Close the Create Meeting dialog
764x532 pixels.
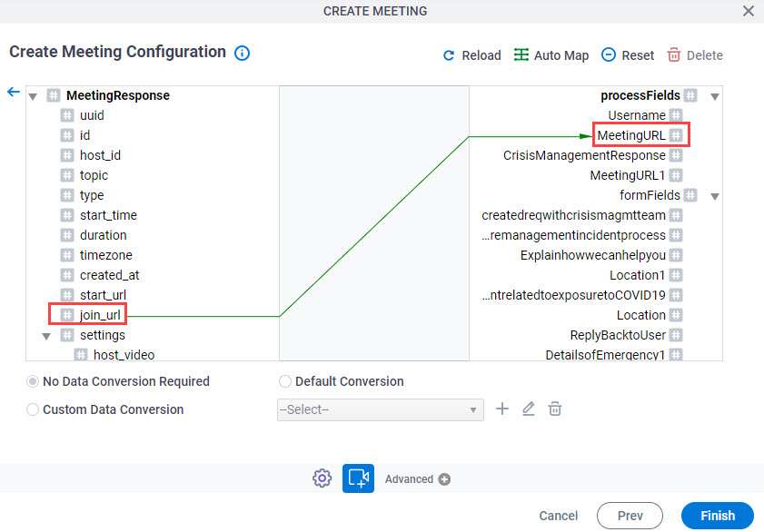[749, 11]
